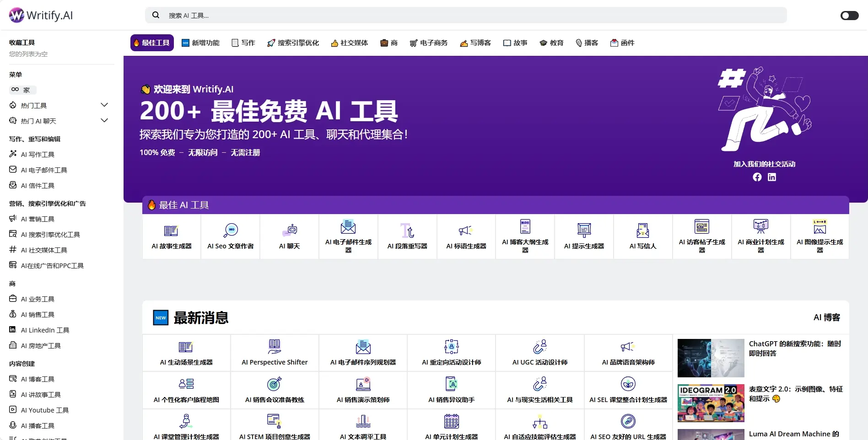Image resolution: width=868 pixels, height=440 pixels.
Task: Select AI Perspective Shifter in latest news
Action: coord(274,352)
